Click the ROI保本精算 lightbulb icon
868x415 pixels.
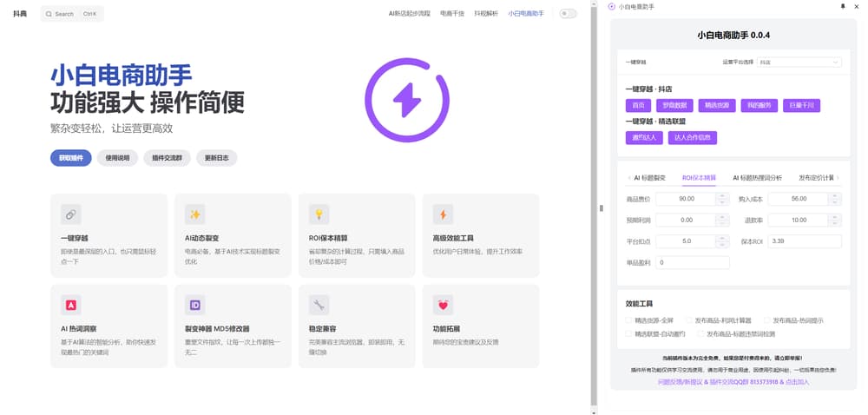pos(319,214)
